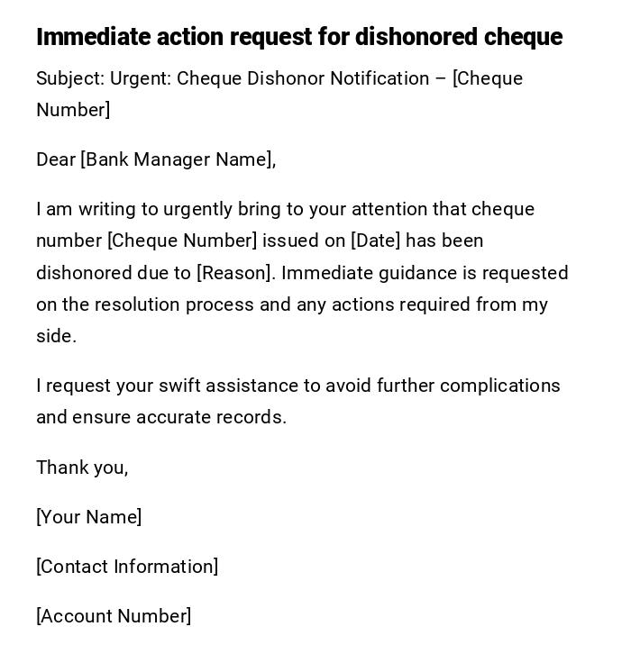This screenshot has height=672, width=631.
Task: Select the [Reason] placeholder
Action: pos(234,273)
